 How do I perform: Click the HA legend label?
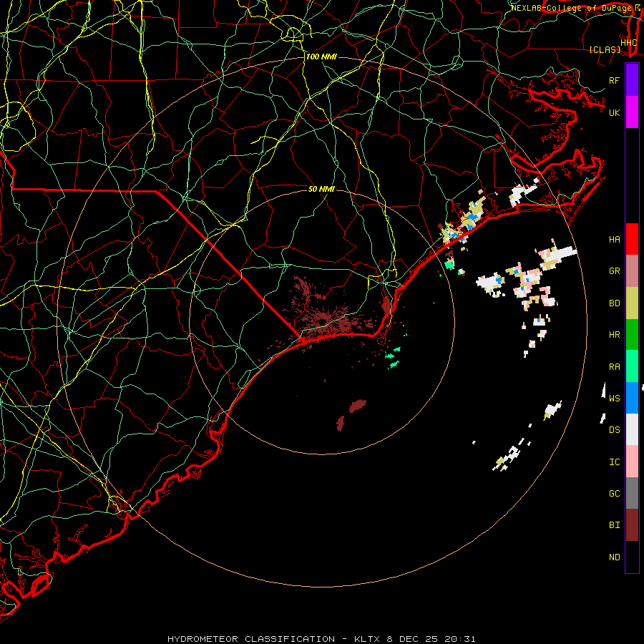[x=615, y=240]
